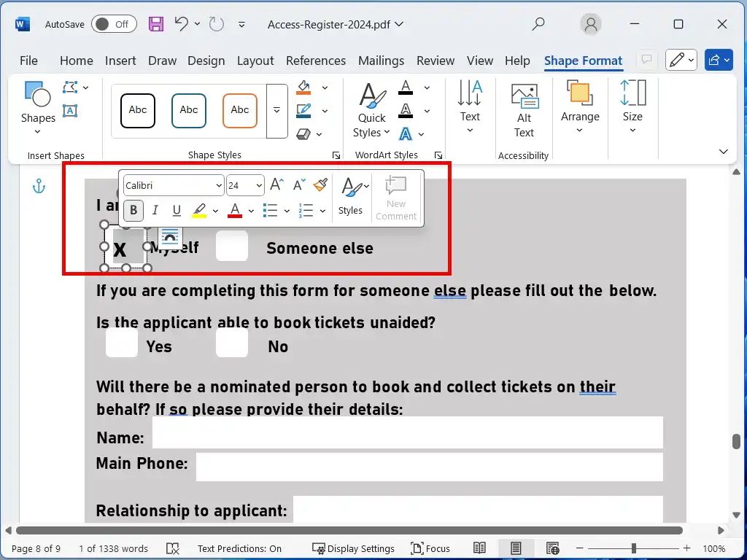Image resolution: width=747 pixels, height=560 pixels.
Task: Click the zoom slider in status bar
Action: pos(633,548)
